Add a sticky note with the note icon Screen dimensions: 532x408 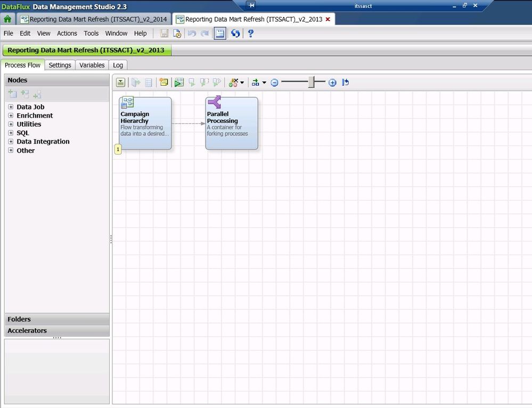(x=164, y=82)
